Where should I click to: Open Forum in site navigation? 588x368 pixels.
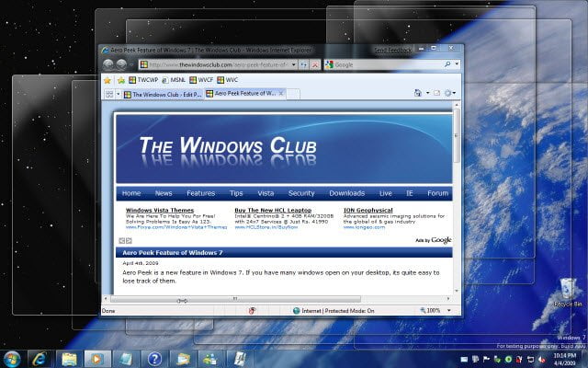click(x=437, y=193)
